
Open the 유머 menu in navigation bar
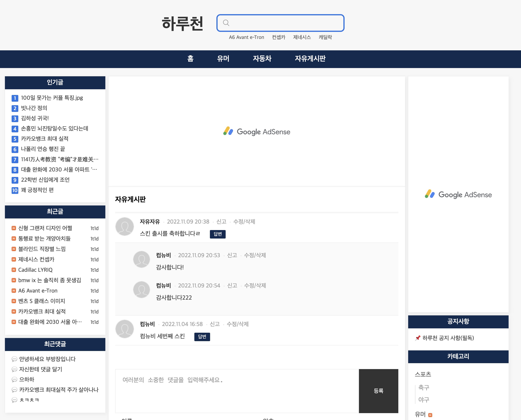(223, 59)
